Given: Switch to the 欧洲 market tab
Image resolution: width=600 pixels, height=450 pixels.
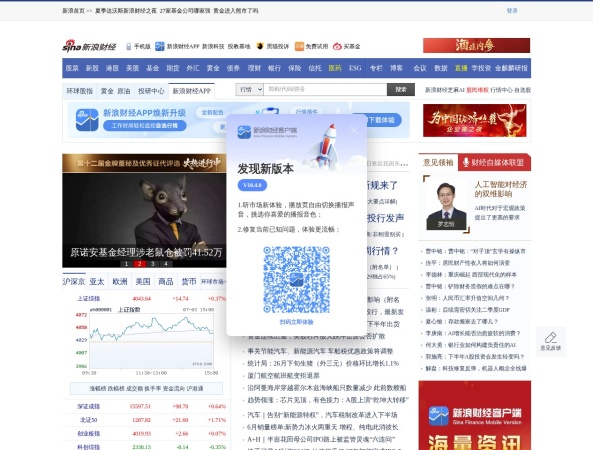Looking at the screenshot, I should coord(120,282).
